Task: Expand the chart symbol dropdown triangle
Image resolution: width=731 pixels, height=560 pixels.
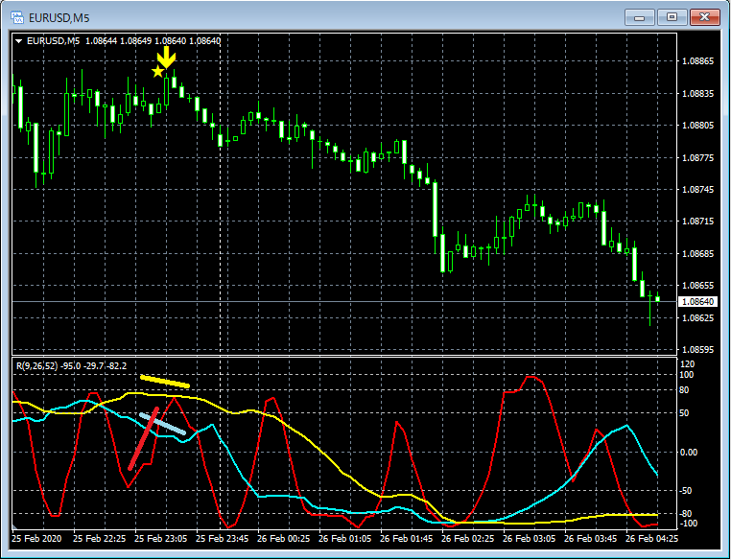Action: point(18,41)
